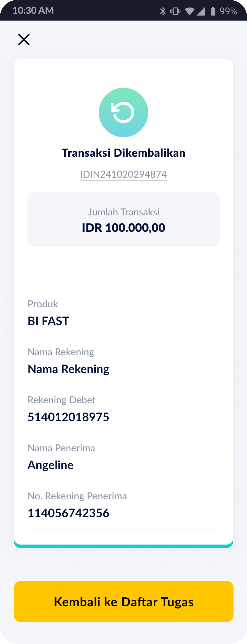The height and width of the screenshot is (644, 247).
Task: Tap the 10:30 AM clock
Action: coord(33,10)
